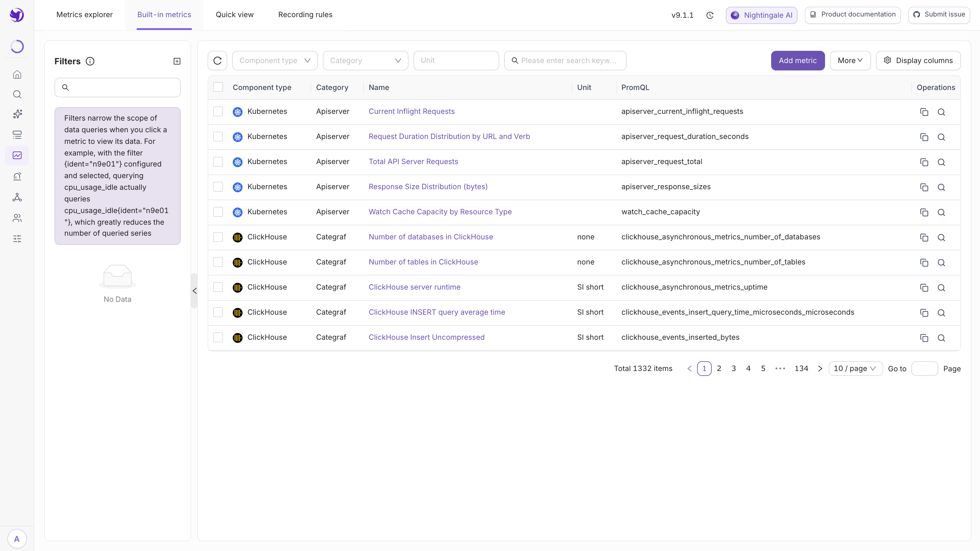Focus the metric search keyword field
The height and width of the screenshot is (551, 980).
(x=565, y=61)
